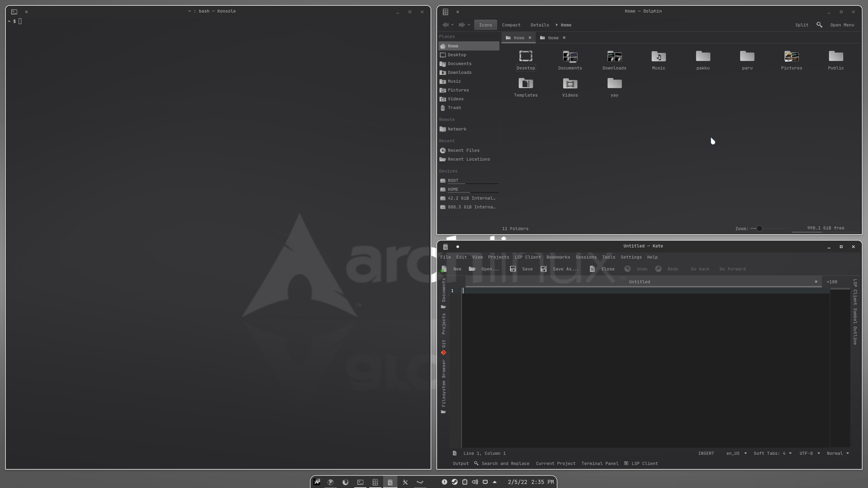Viewport: 868px width, 488px height.
Task: Open the Steam tray icon
Action: [455, 482]
